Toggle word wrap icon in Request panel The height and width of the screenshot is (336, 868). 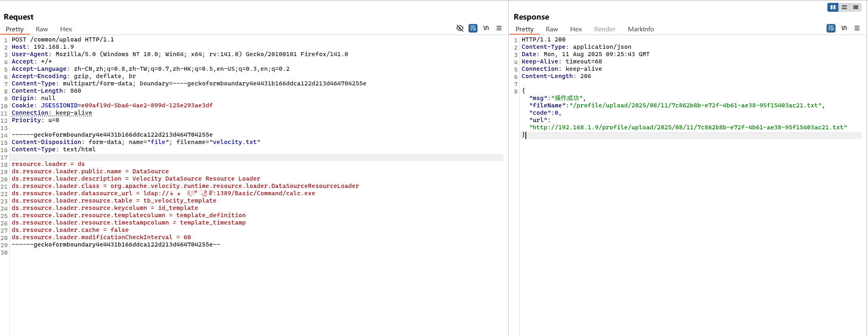coord(473,28)
